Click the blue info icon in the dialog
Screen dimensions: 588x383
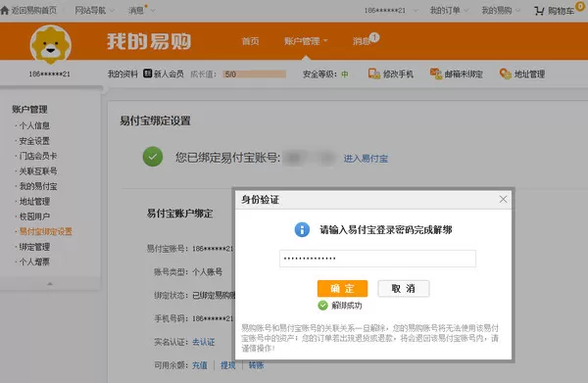click(302, 229)
